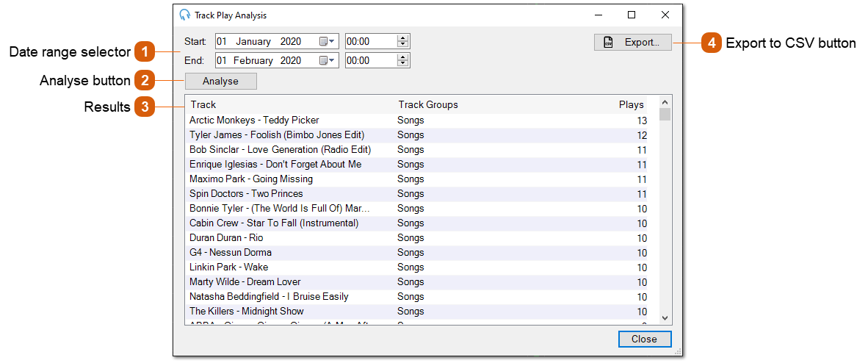Viewport: 868px width, 363px height.
Task: Select Duran Duran - Rio row
Action: pyautogui.click(x=416, y=238)
